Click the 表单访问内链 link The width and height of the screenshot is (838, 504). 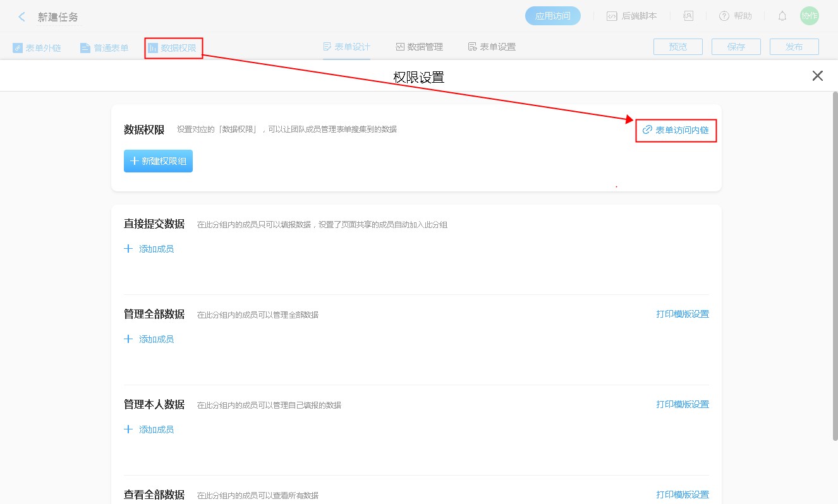click(x=676, y=130)
